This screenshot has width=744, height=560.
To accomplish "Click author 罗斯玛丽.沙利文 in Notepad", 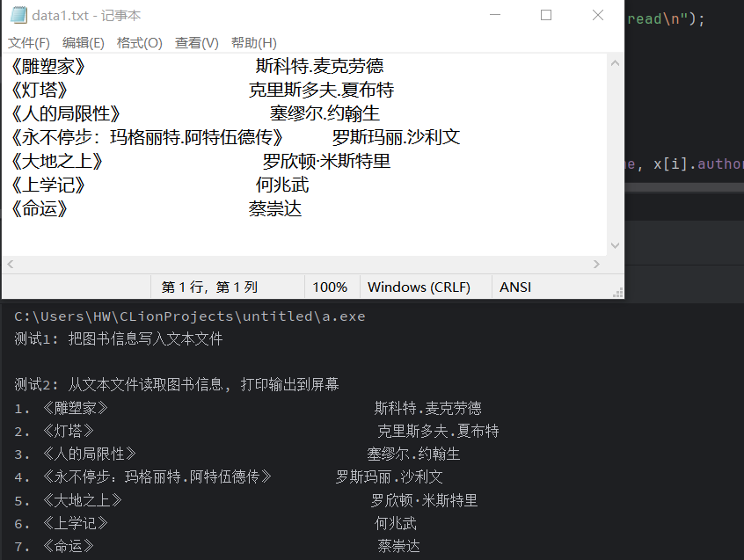I will 396,137.
